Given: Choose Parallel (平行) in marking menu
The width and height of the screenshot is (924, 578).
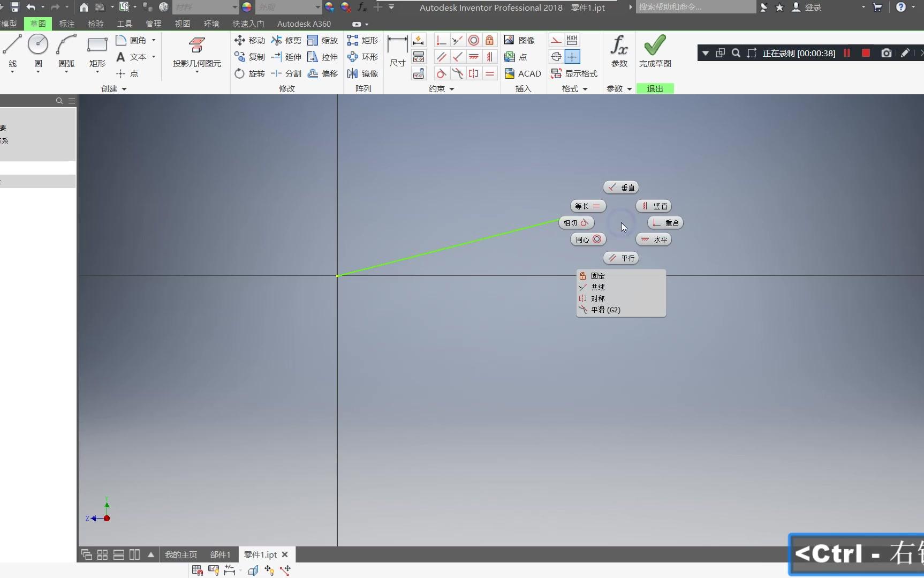Looking at the screenshot, I should coord(621,258).
